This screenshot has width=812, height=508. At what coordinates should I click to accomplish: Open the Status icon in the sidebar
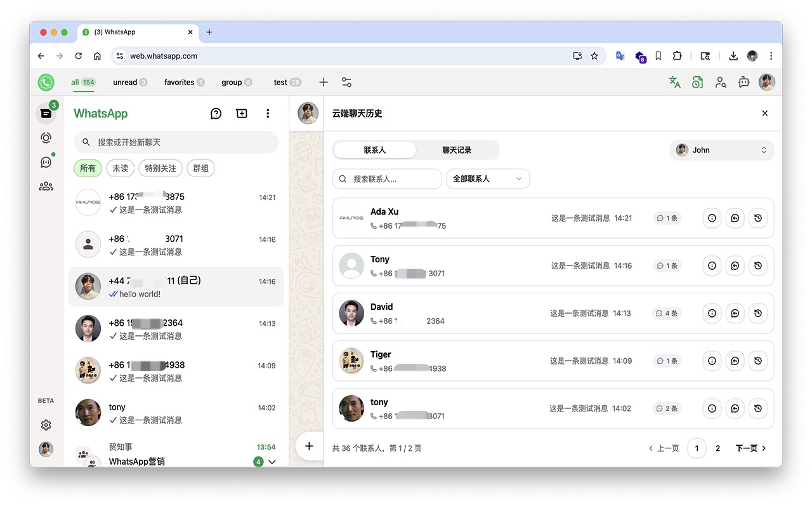click(x=46, y=138)
